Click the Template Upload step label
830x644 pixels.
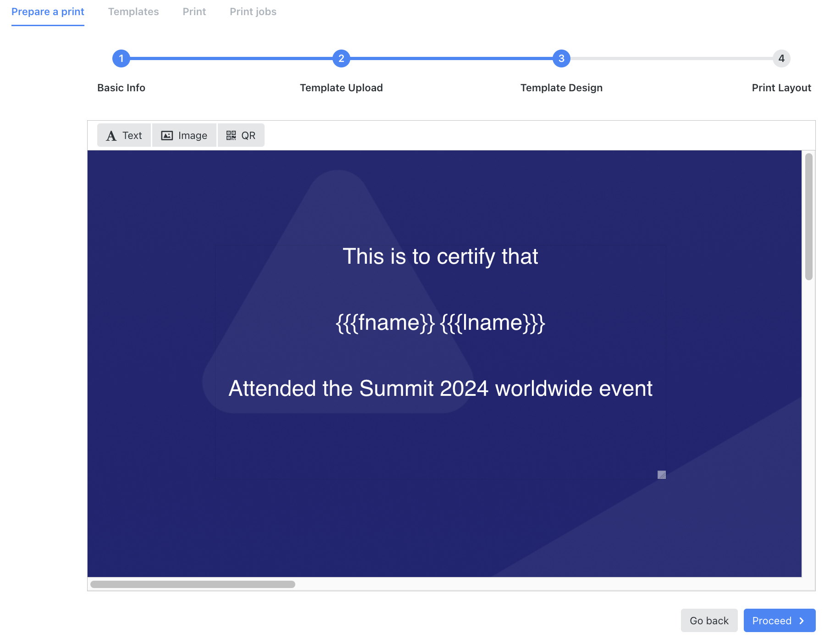(341, 88)
